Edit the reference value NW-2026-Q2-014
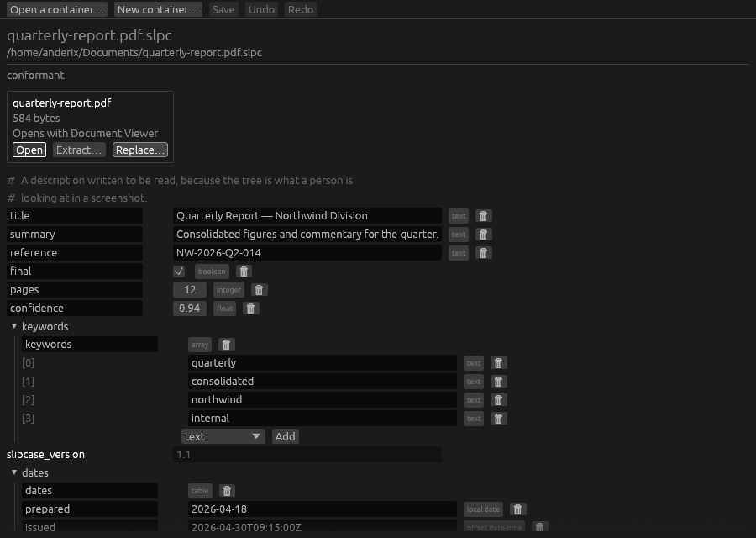Screen dimensions: 756x538 [307, 253]
